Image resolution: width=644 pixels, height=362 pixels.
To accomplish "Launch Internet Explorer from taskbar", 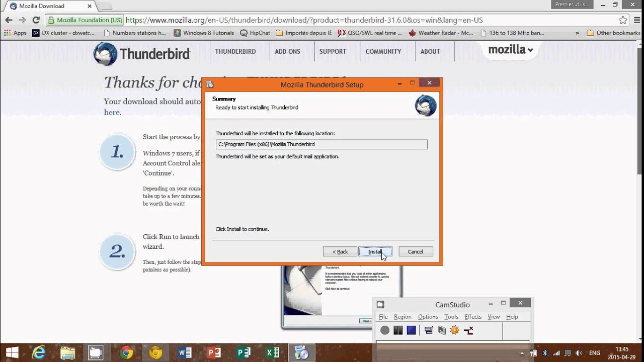I will click(x=39, y=353).
